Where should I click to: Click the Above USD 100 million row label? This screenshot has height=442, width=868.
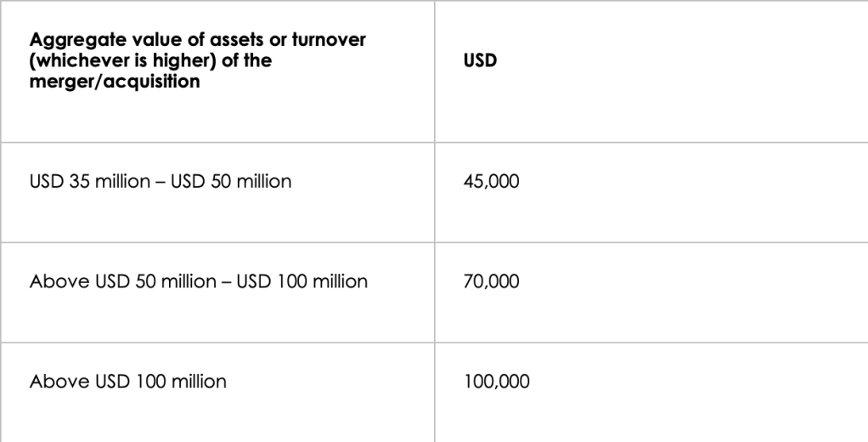pyautogui.click(x=128, y=382)
